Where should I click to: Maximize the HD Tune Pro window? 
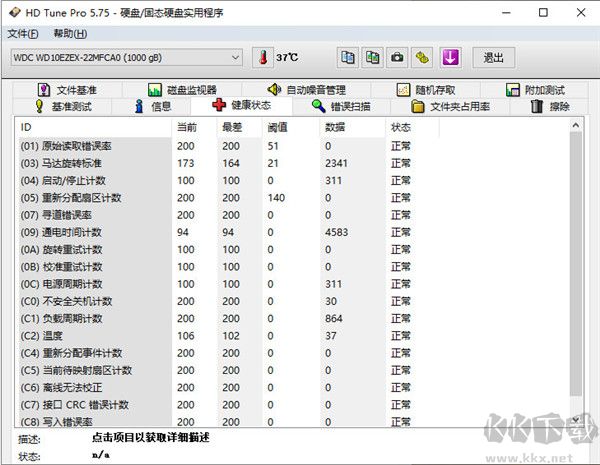543,13
